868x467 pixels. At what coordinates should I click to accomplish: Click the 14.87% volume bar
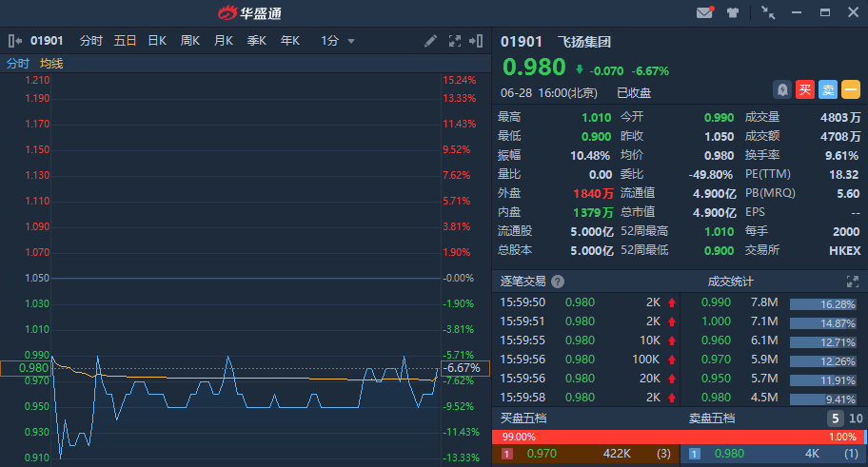pos(823,323)
